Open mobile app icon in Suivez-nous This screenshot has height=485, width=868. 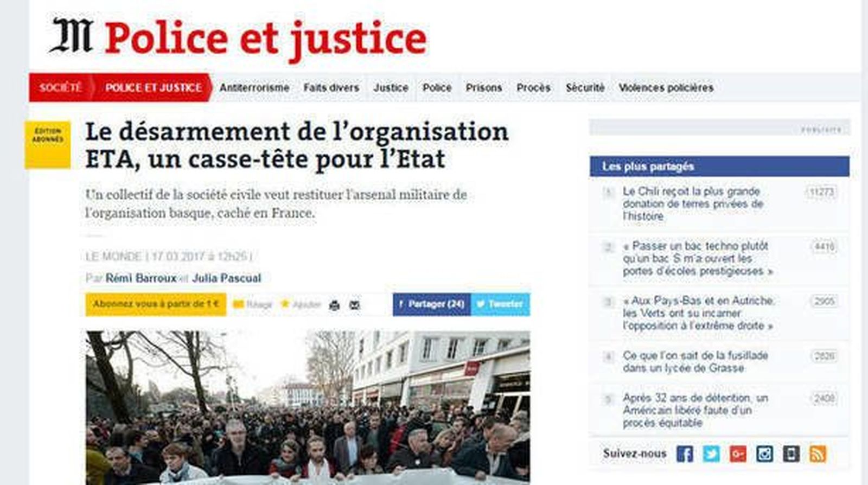791,454
